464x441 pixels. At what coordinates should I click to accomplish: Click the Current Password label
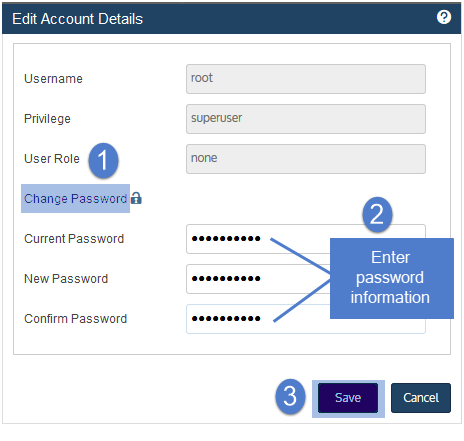tap(74, 239)
